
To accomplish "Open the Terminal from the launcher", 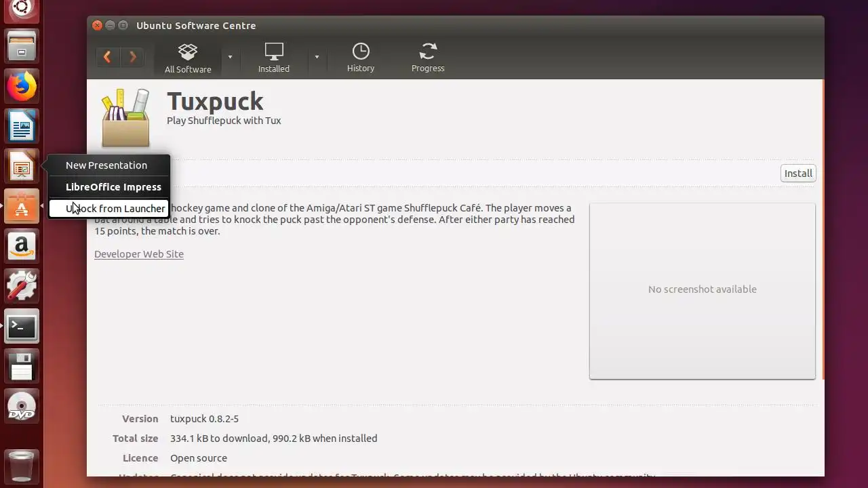I will click(x=22, y=327).
